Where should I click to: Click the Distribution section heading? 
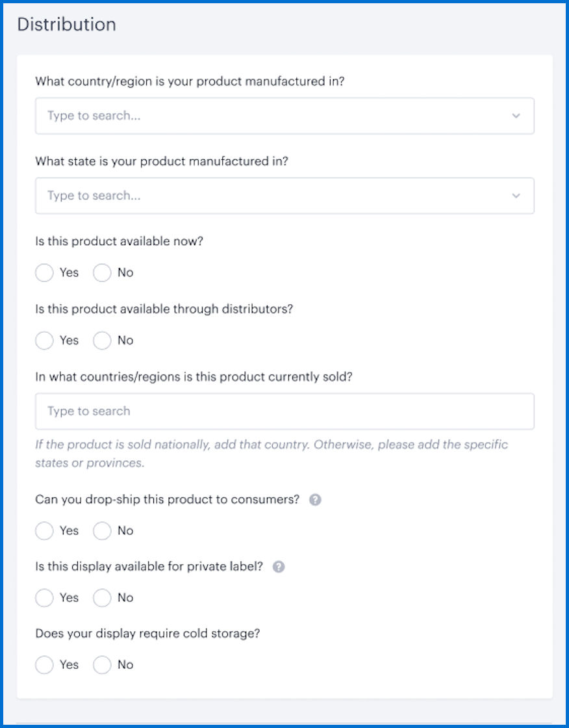pyautogui.click(x=66, y=24)
